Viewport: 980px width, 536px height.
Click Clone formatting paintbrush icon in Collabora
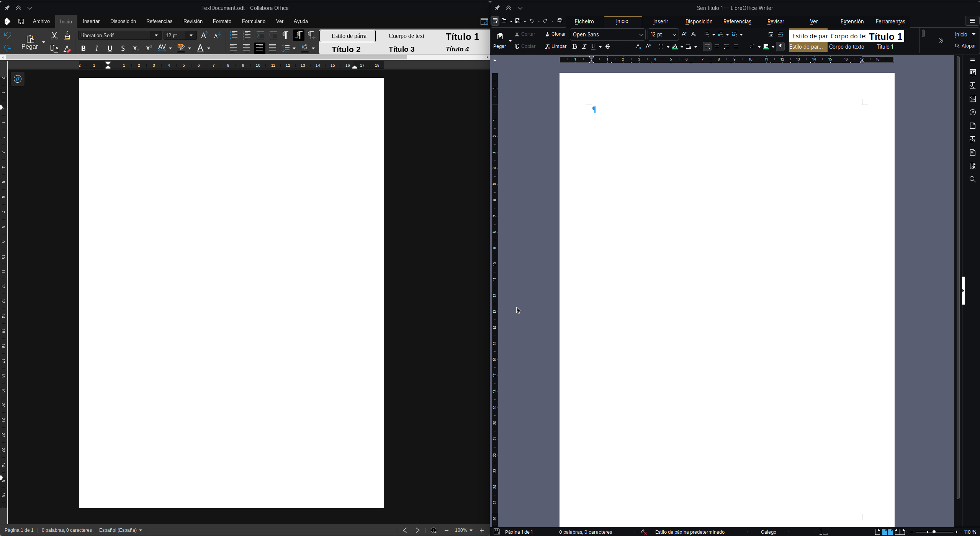click(67, 36)
